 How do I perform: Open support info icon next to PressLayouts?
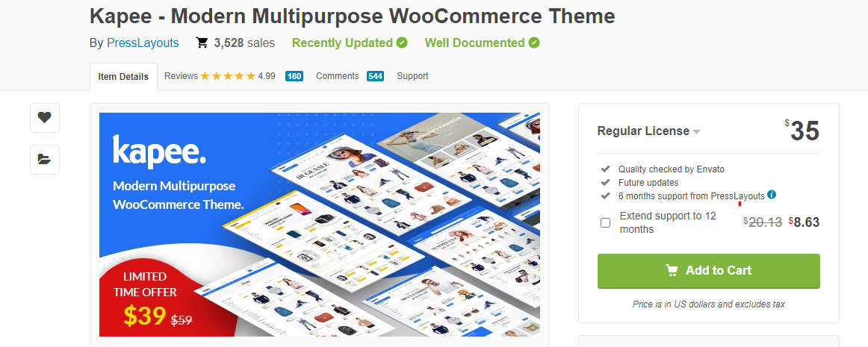coord(772,194)
